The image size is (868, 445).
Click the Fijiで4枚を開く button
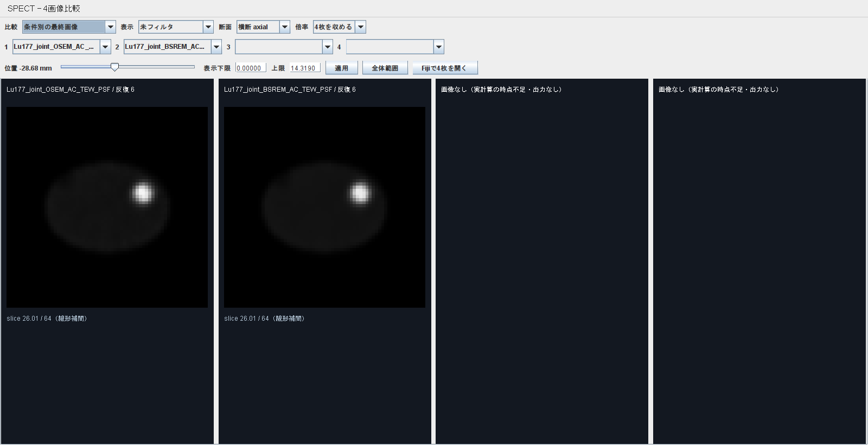point(444,68)
